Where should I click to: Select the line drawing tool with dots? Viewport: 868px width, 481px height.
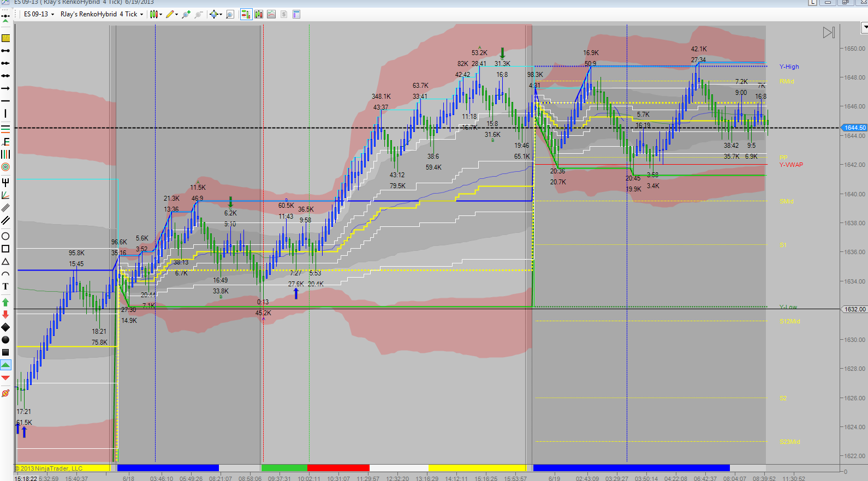click(5, 51)
